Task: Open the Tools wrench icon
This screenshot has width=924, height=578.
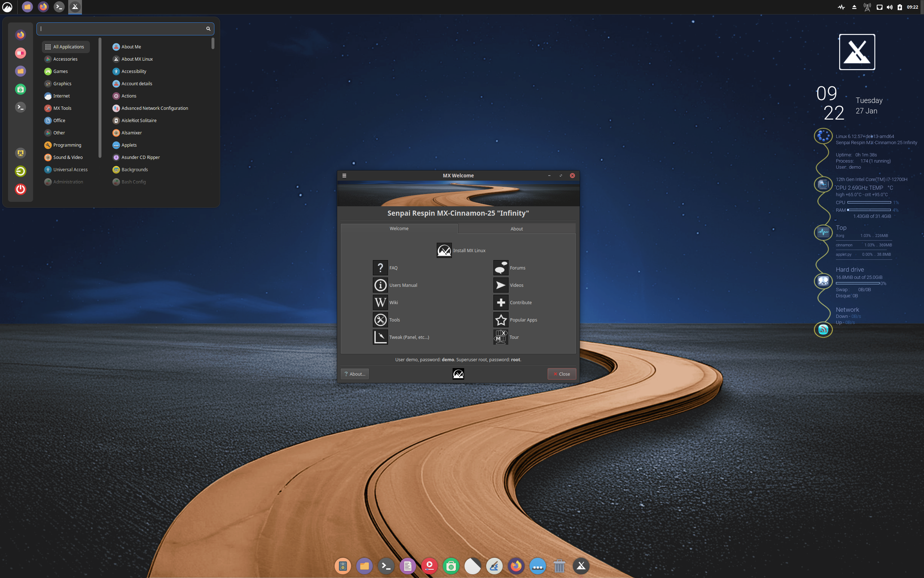Action: [380, 320]
